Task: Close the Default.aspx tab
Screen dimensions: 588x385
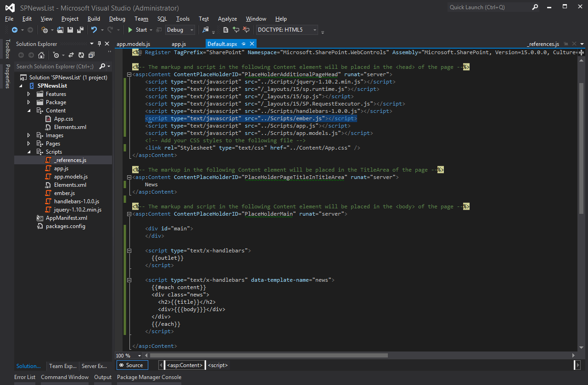Action: pos(252,44)
